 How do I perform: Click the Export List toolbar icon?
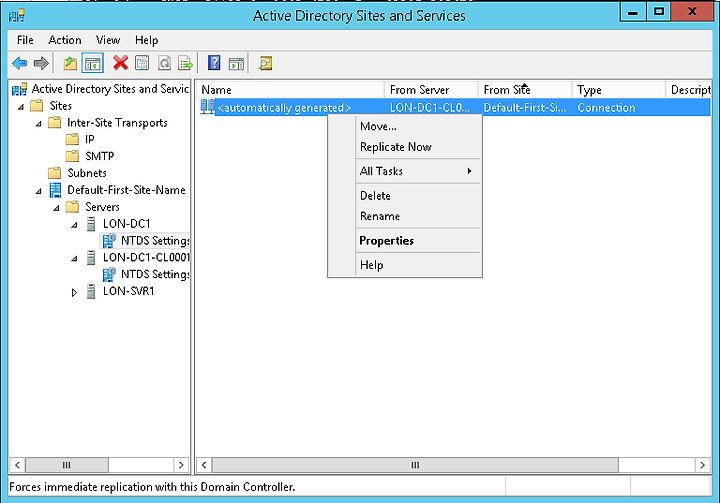pyautogui.click(x=186, y=63)
